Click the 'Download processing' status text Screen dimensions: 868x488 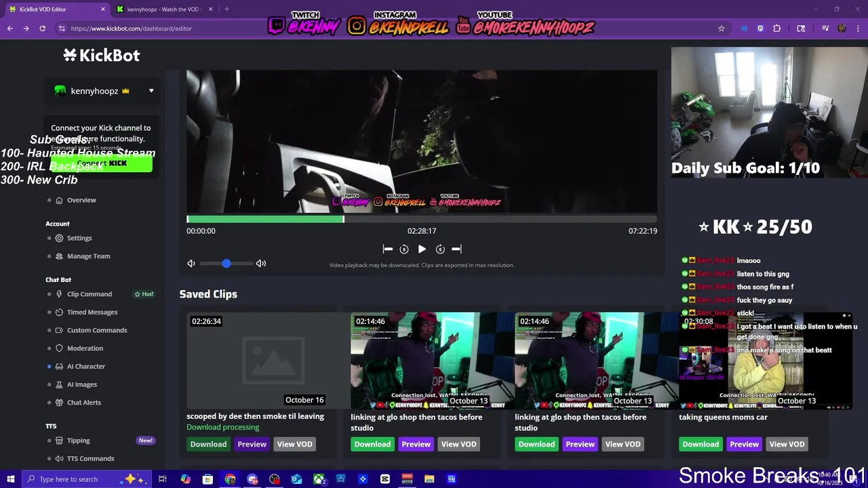tap(223, 428)
